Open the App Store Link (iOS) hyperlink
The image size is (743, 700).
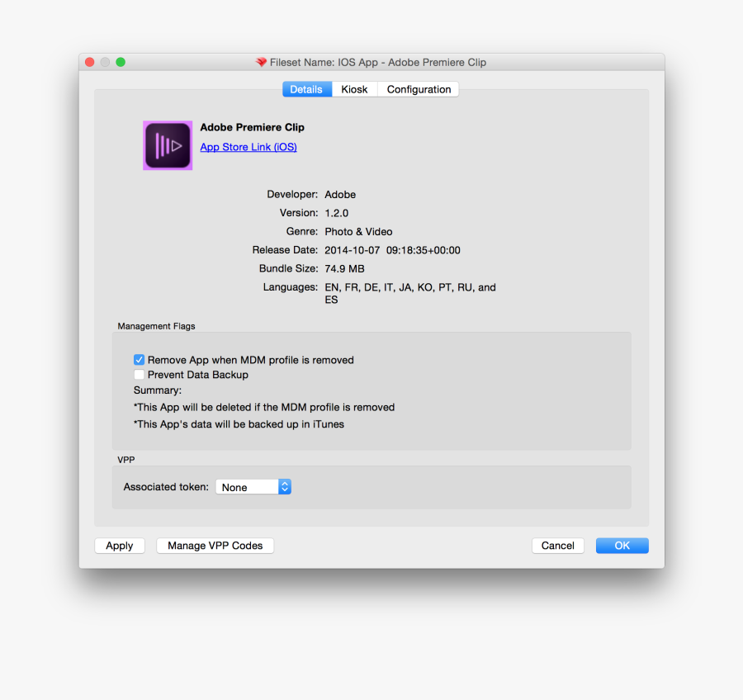click(248, 147)
